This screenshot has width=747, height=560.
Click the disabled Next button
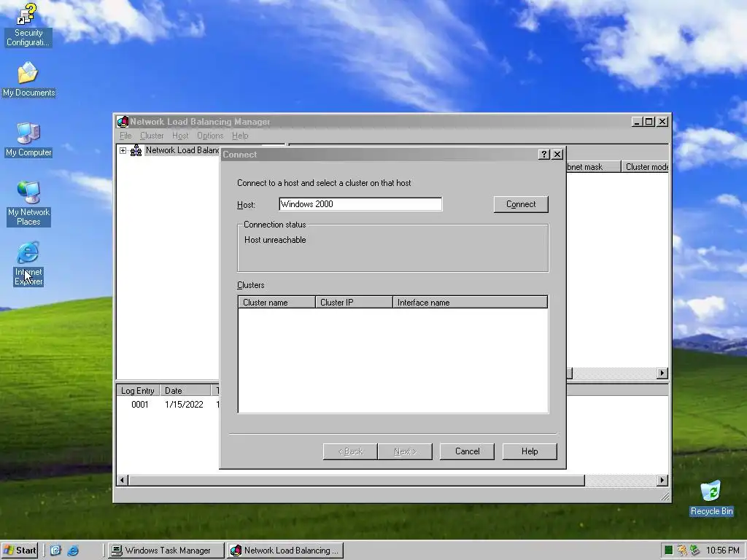coord(405,451)
